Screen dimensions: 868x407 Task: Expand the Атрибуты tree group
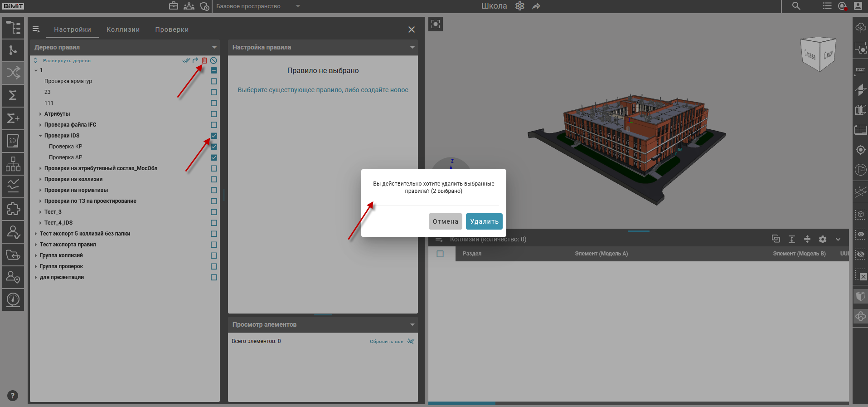[40, 114]
